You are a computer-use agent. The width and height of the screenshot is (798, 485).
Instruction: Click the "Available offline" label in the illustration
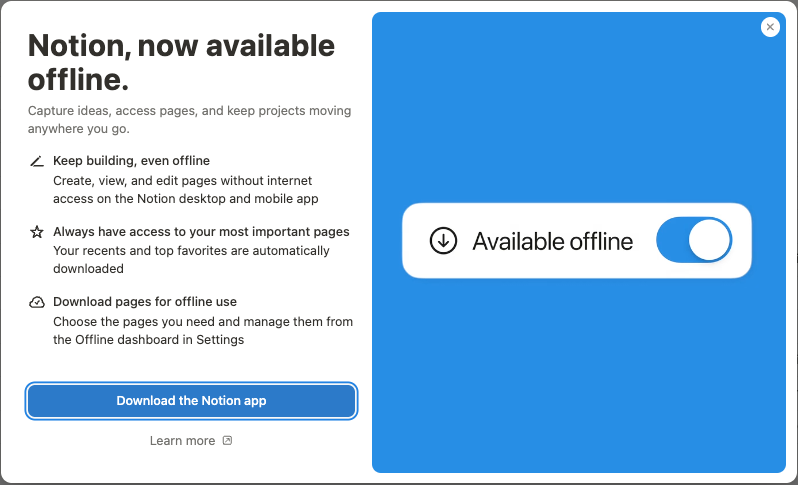click(553, 241)
